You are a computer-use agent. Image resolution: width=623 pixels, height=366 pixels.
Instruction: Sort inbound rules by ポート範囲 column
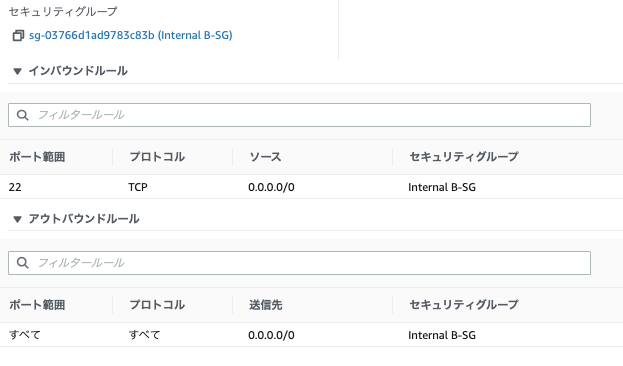pos(37,157)
